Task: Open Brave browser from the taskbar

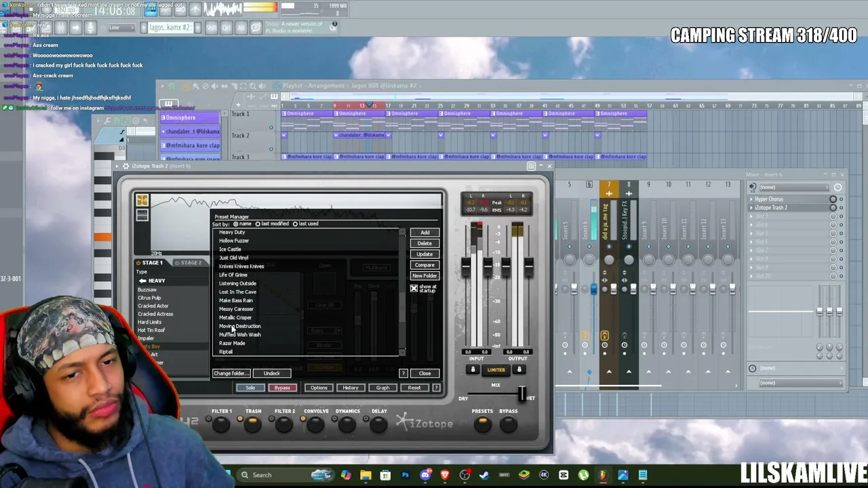Action: coord(445,475)
